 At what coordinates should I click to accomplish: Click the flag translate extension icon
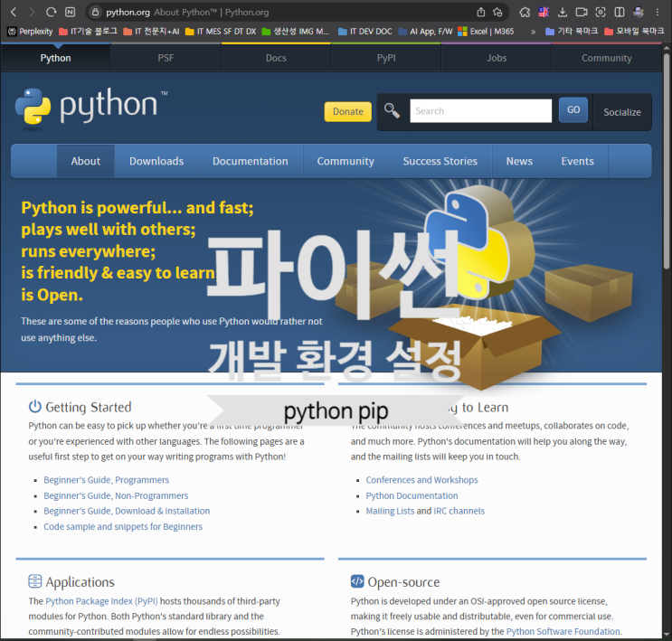[x=544, y=12]
